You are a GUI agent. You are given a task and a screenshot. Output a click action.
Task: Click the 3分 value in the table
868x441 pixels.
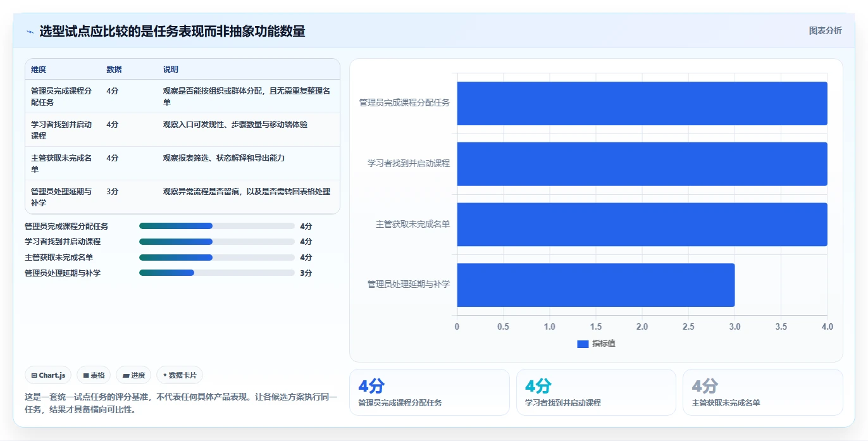(x=113, y=192)
